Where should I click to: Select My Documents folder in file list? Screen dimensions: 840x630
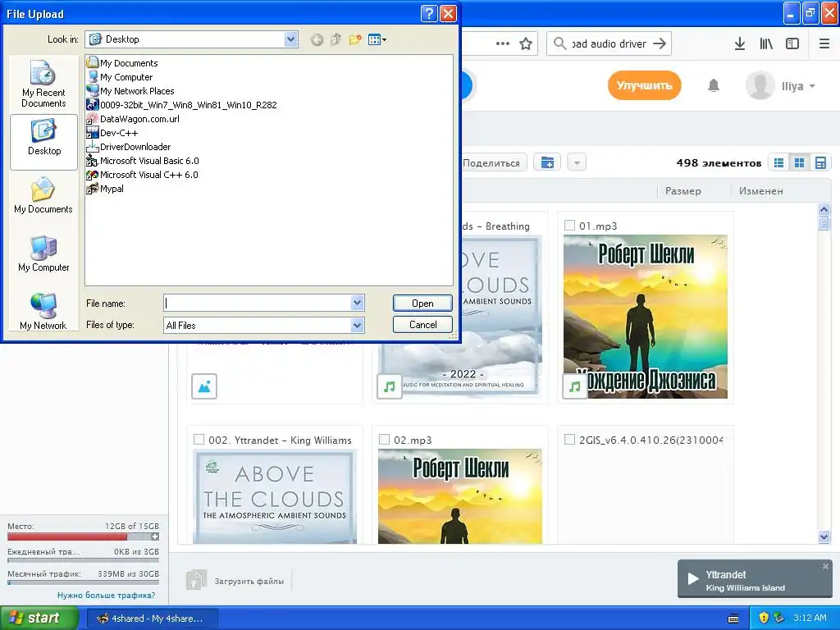[x=122, y=63]
